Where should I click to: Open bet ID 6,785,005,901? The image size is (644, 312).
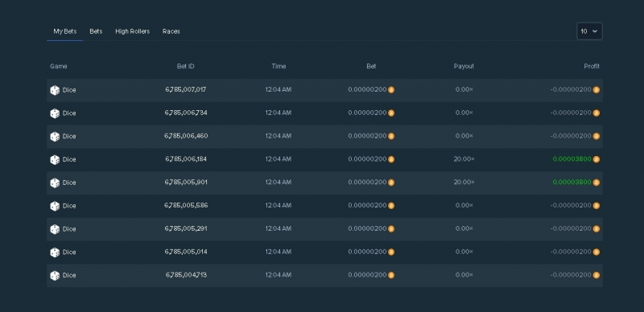[x=186, y=183]
